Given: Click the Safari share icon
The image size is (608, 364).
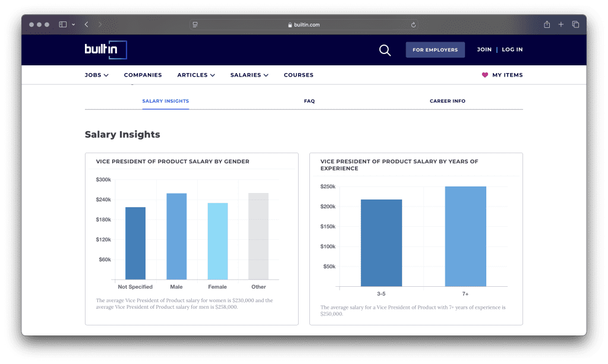Looking at the screenshot, I should click(x=547, y=24).
